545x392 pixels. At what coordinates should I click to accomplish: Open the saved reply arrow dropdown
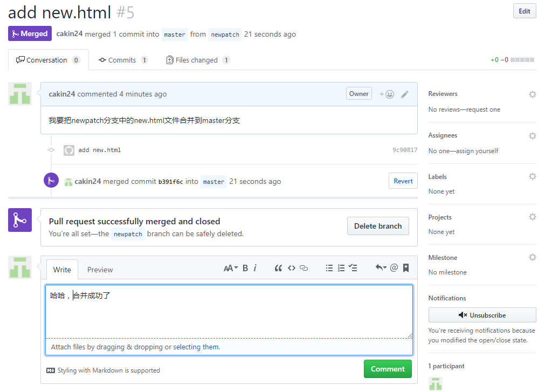381,267
